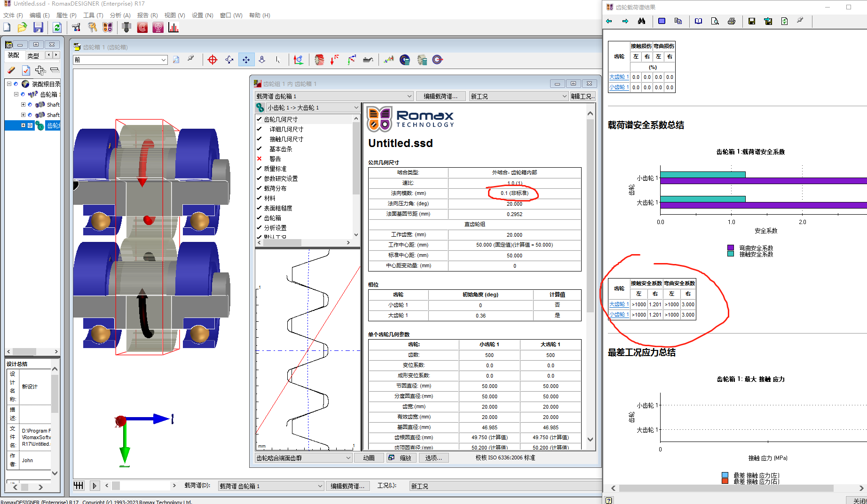Click the copy icon in results window

[678, 21]
